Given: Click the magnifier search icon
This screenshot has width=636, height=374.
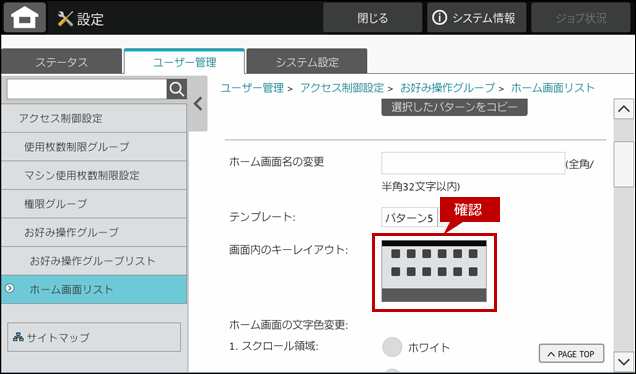Looking at the screenshot, I should pyautogui.click(x=177, y=89).
